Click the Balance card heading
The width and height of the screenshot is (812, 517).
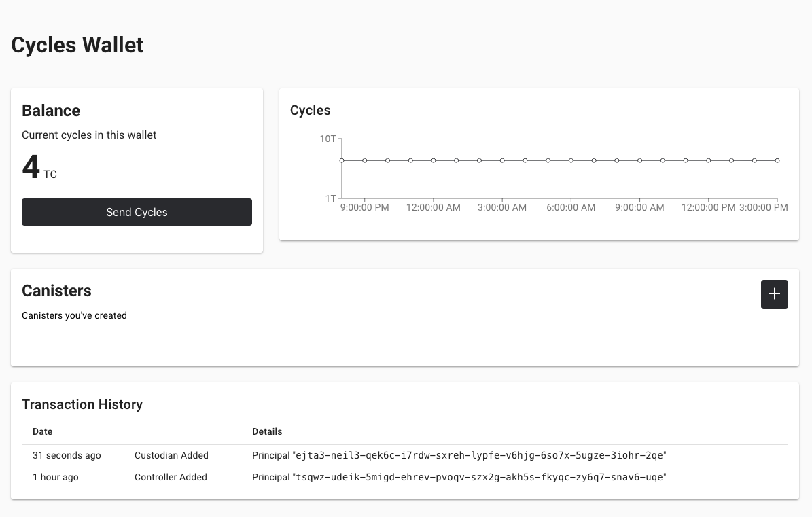tap(51, 111)
